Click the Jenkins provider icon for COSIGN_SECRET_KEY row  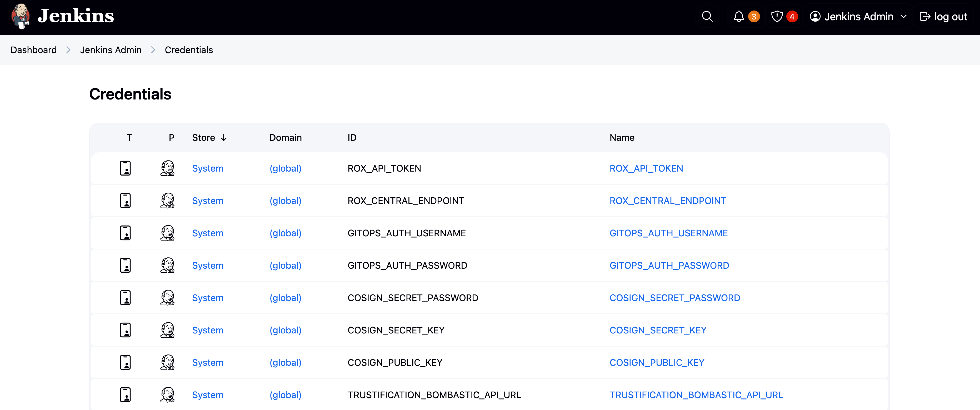coord(167,330)
